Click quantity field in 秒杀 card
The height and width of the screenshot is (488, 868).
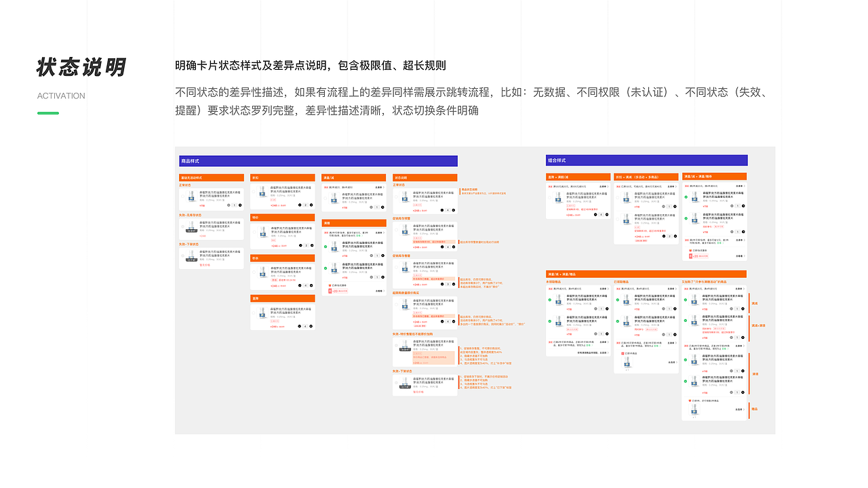click(305, 285)
